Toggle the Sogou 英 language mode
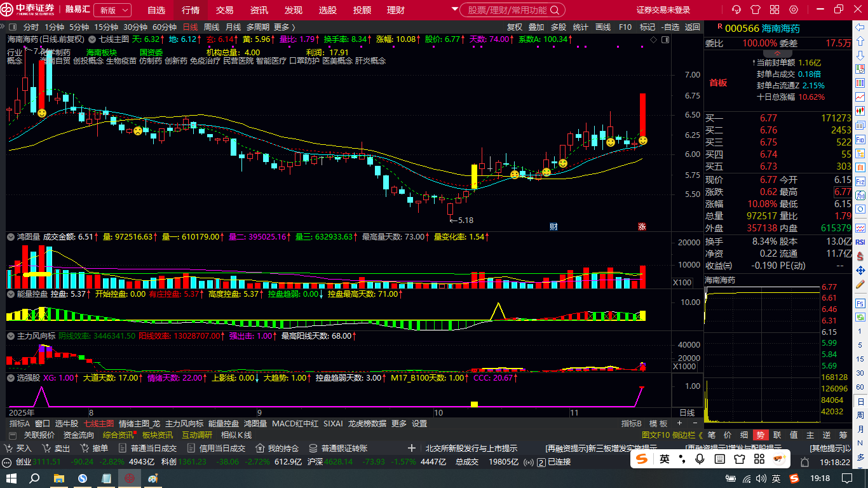This screenshot has width=868, height=488. pos(664,459)
